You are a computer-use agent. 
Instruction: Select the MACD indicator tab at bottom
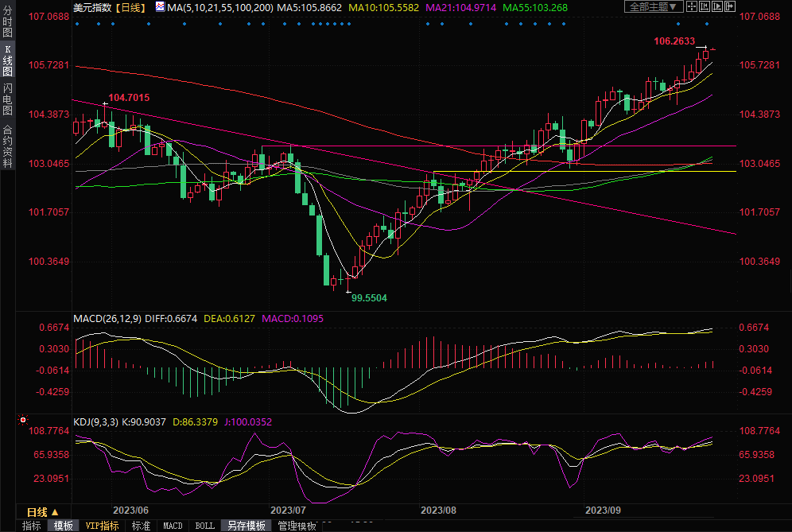point(173,526)
